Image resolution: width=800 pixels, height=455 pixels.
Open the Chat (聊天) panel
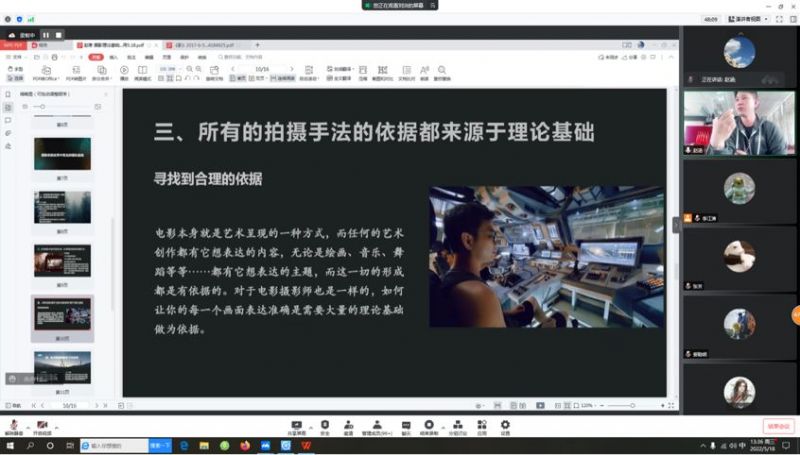(406, 425)
